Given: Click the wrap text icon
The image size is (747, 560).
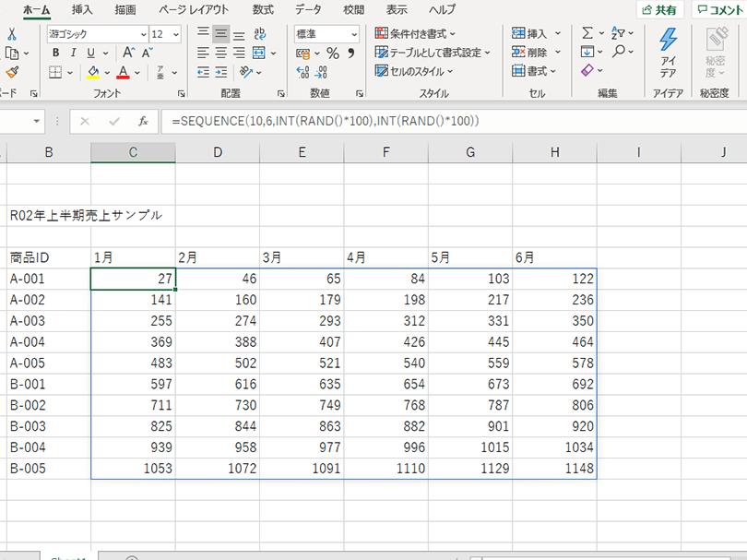Looking at the screenshot, I should click(x=259, y=34).
